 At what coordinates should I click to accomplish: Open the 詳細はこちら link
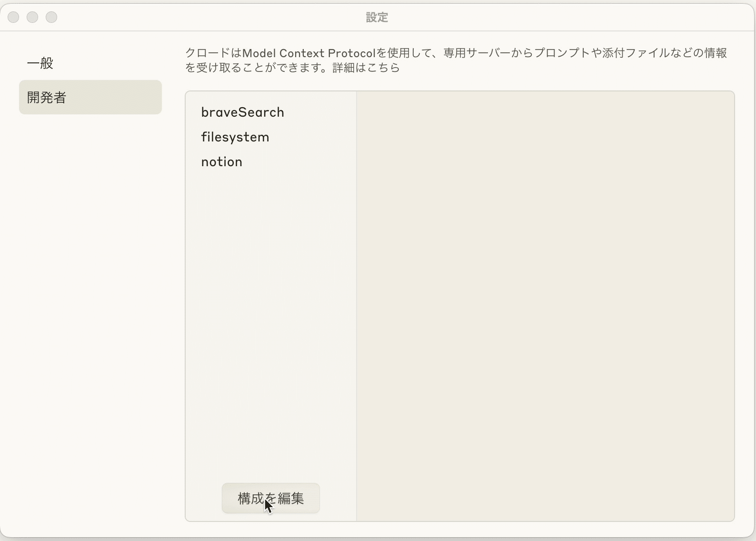pyautogui.click(x=366, y=68)
